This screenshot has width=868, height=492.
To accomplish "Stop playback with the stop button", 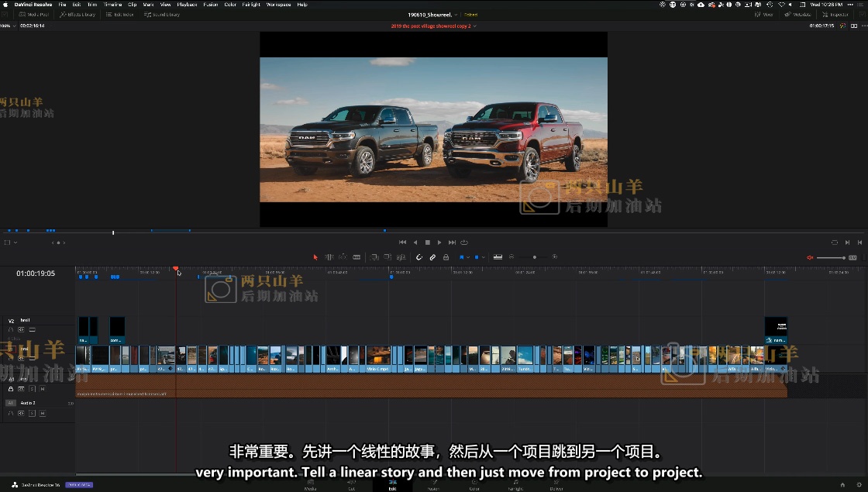I will click(x=427, y=243).
